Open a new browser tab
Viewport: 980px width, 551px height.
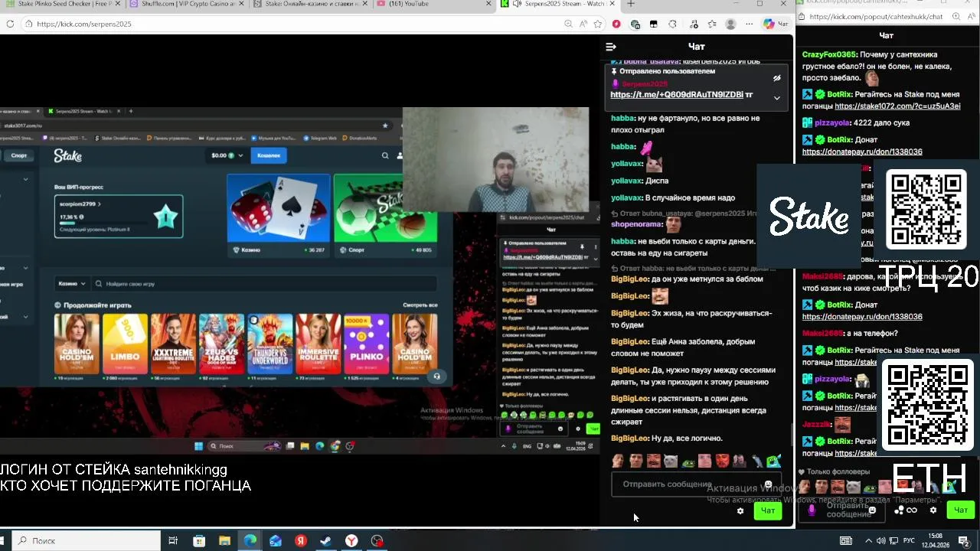(631, 4)
